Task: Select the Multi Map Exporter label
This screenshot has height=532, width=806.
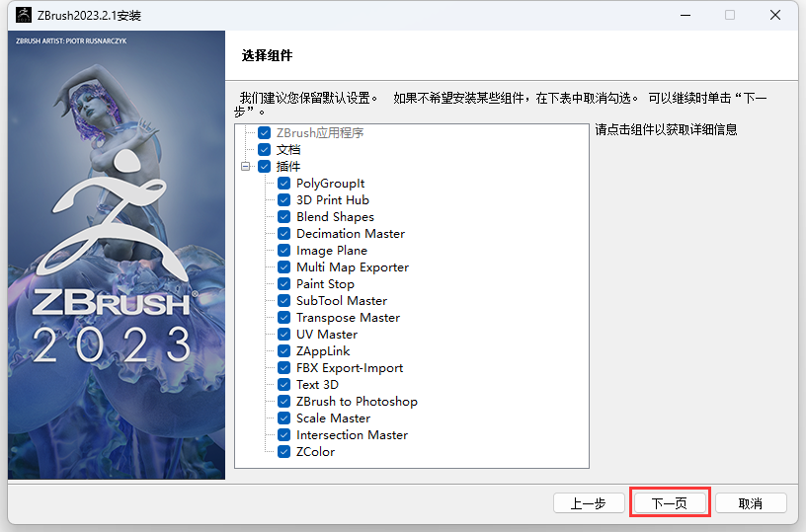Action: pyautogui.click(x=353, y=267)
